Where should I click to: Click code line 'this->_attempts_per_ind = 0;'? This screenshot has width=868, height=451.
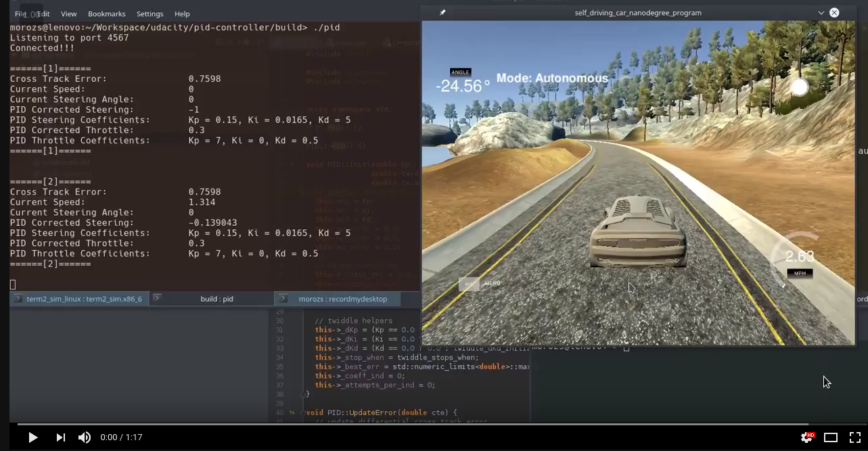click(x=375, y=385)
